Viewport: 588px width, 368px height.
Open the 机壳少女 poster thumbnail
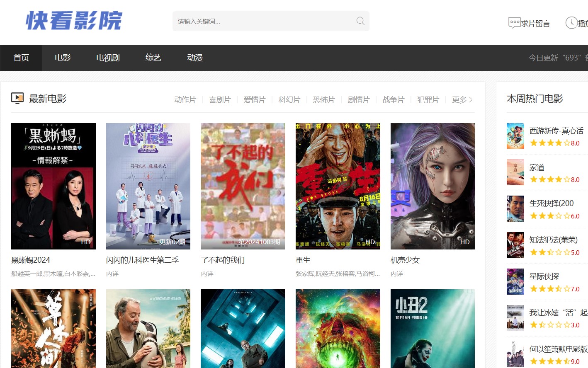click(432, 186)
